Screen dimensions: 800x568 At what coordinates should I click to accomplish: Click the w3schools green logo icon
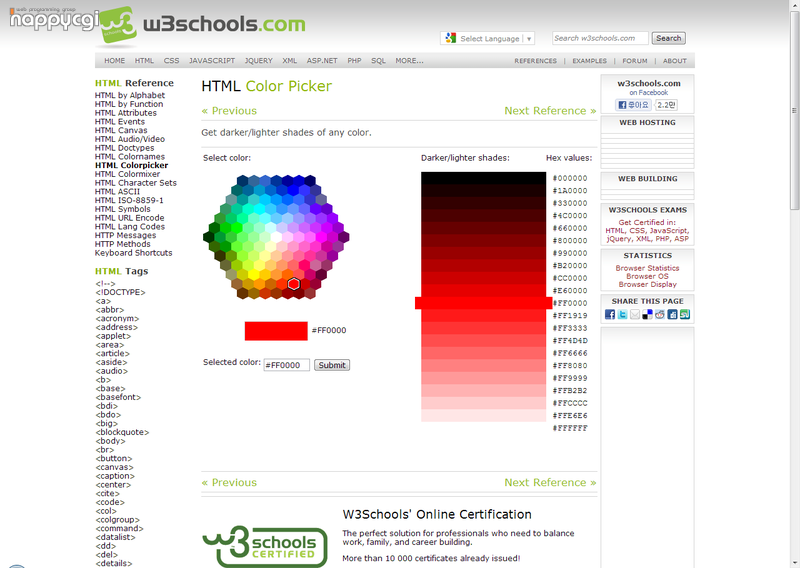coord(118,25)
